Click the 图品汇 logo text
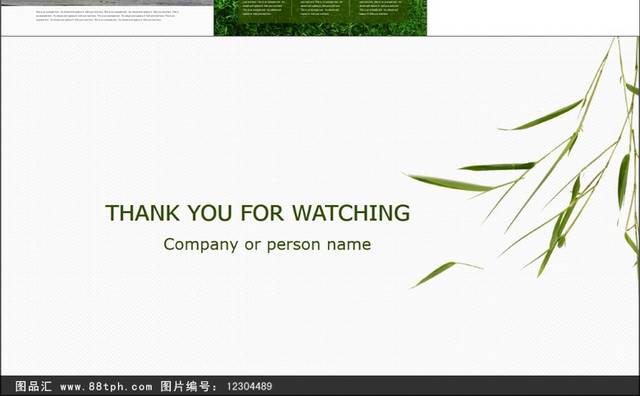 pyautogui.click(x=33, y=386)
